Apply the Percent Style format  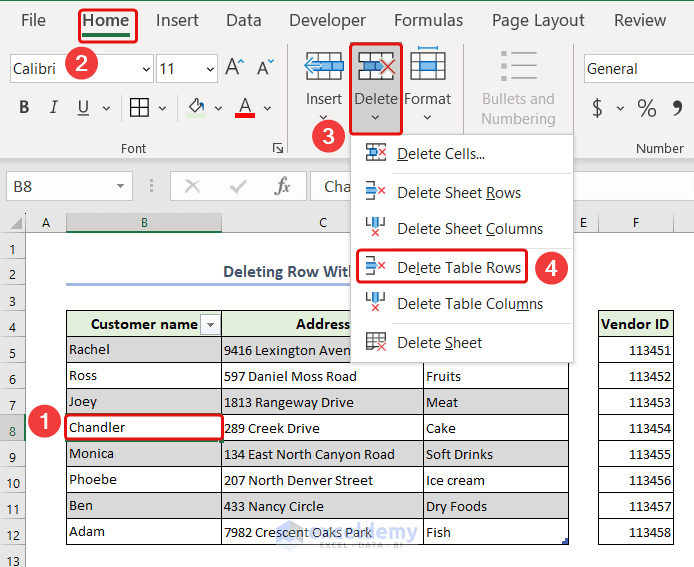pyautogui.click(x=647, y=108)
